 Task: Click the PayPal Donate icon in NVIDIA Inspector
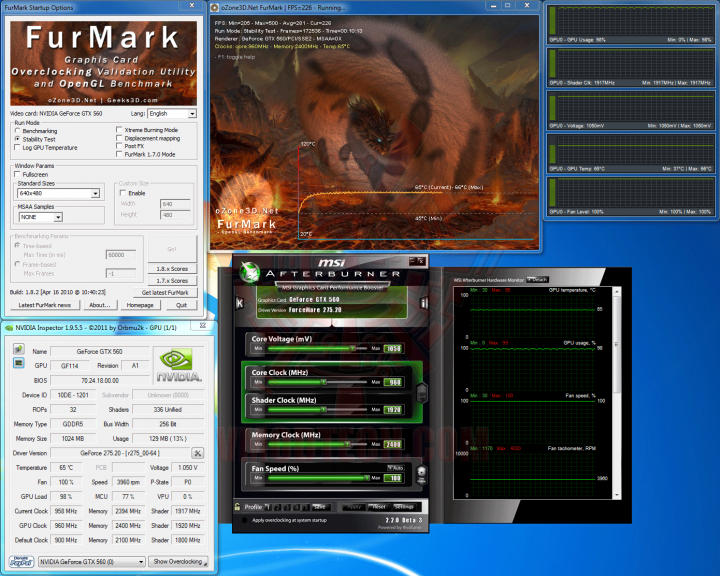pyautogui.click(x=21, y=562)
